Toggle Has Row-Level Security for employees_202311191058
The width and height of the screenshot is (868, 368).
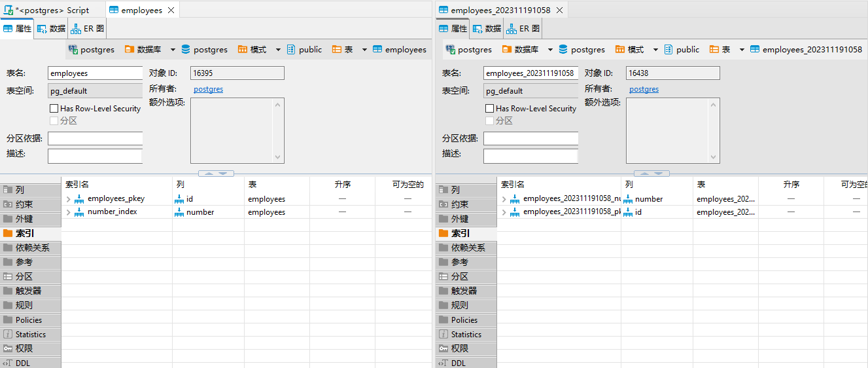490,109
